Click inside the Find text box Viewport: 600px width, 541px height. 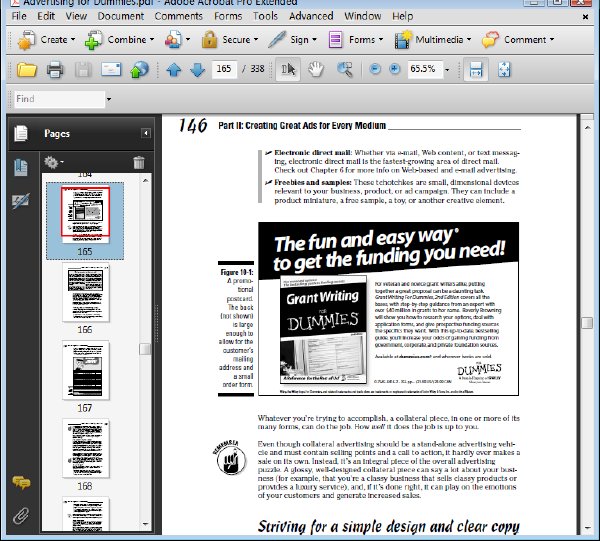pos(59,99)
